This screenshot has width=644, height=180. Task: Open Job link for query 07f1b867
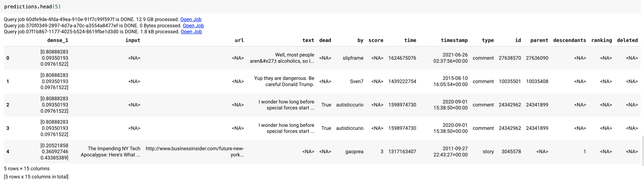(x=191, y=32)
